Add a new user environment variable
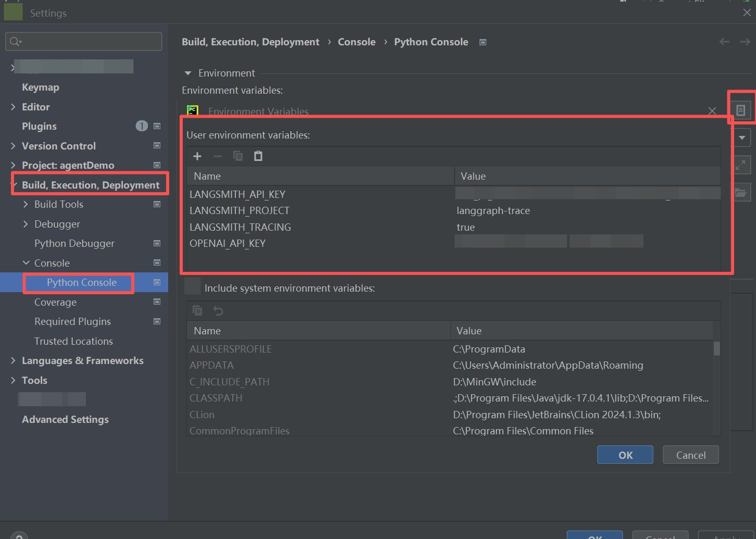This screenshot has height=539, width=756. (x=197, y=156)
